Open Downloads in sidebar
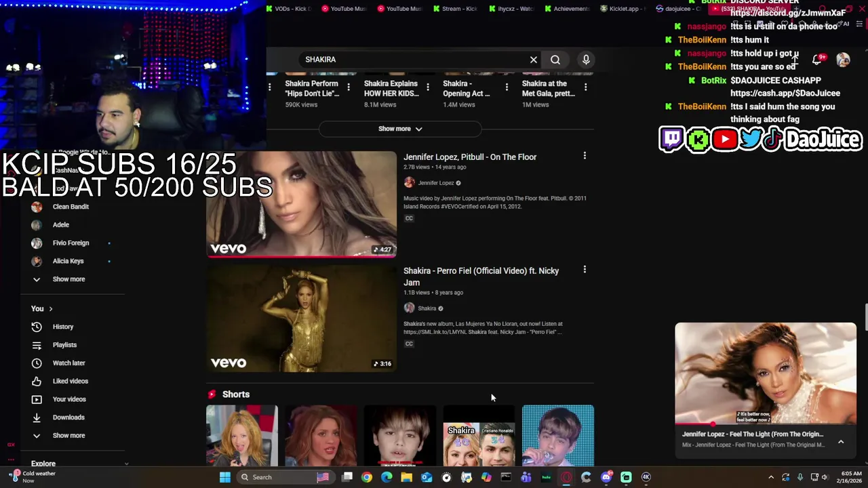 point(68,418)
